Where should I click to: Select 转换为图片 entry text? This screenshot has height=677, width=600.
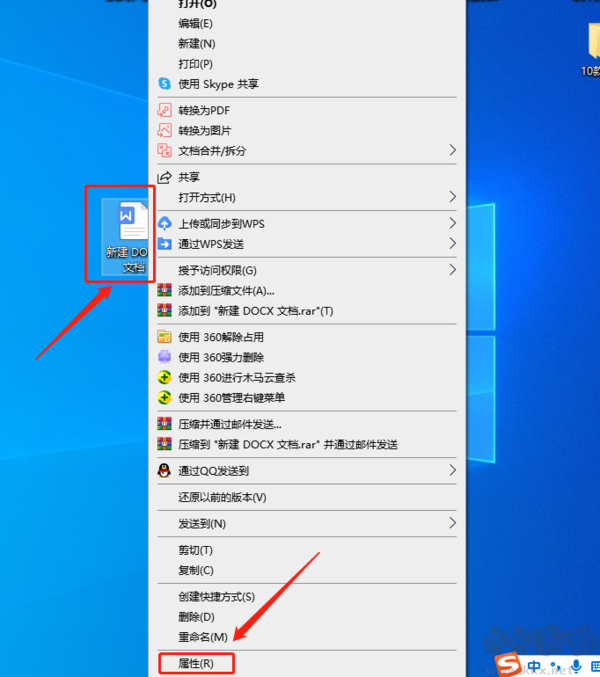(205, 131)
